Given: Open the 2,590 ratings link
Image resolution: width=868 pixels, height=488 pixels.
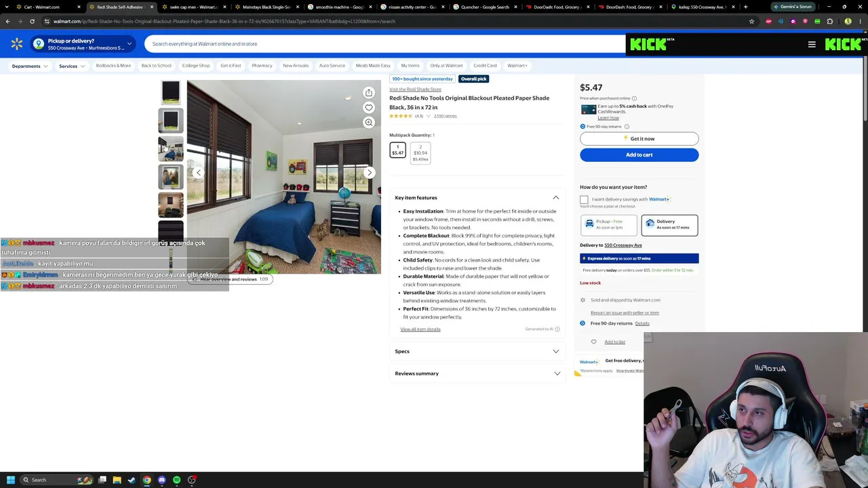Looking at the screenshot, I should click(446, 116).
